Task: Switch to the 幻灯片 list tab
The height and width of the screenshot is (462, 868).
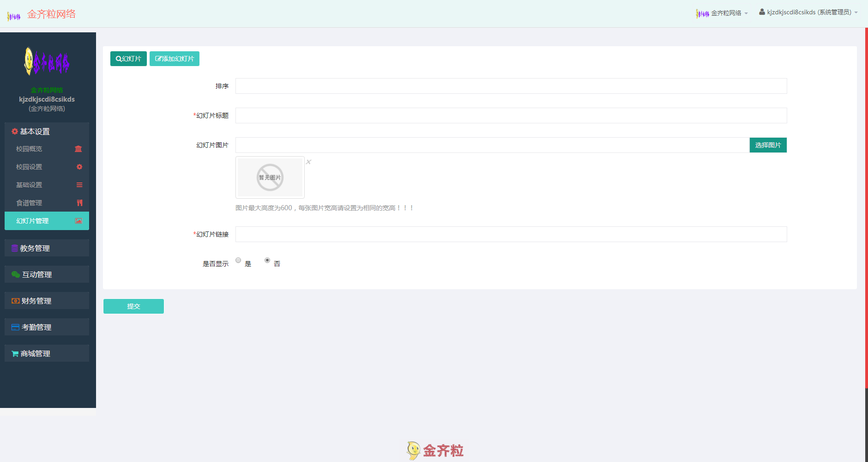Action: [x=128, y=59]
